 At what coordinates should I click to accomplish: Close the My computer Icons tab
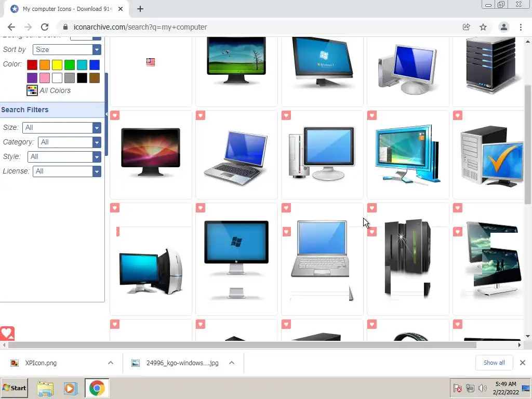tap(121, 9)
